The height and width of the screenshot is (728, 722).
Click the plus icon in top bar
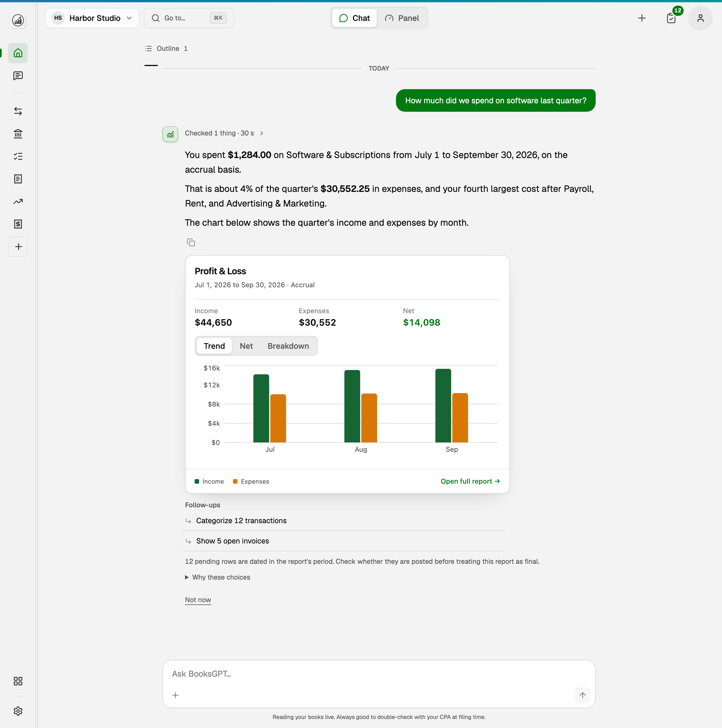642,18
